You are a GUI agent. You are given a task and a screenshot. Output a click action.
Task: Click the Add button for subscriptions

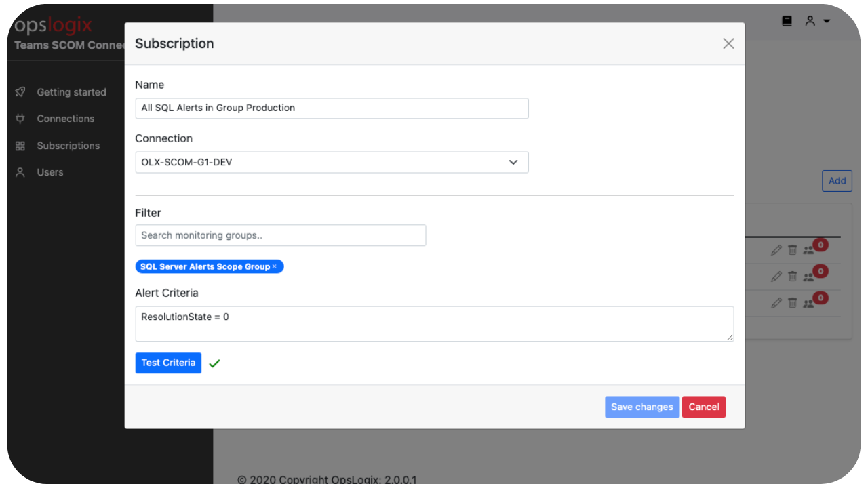point(837,181)
